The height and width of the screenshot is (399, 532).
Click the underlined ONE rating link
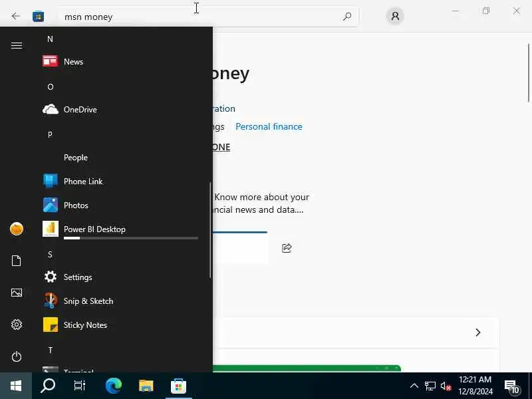point(221,147)
